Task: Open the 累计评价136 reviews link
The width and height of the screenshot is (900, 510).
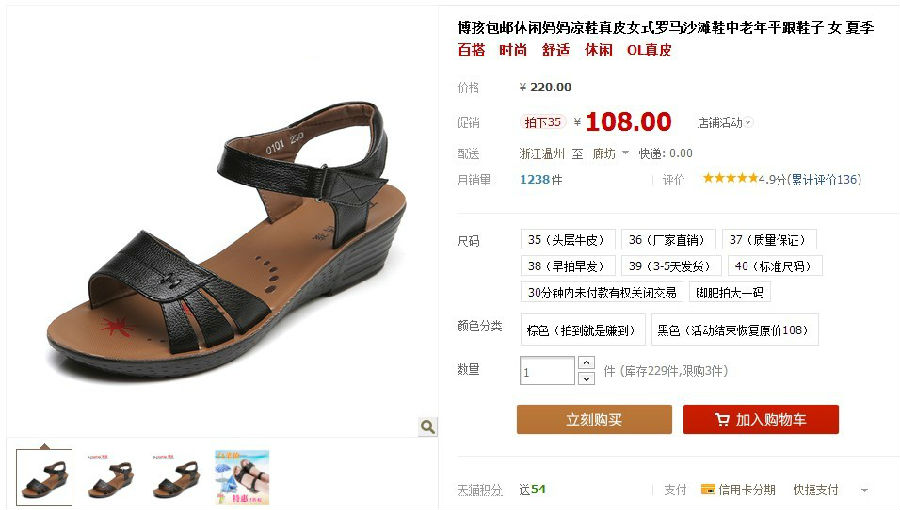Action: click(824, 179)
